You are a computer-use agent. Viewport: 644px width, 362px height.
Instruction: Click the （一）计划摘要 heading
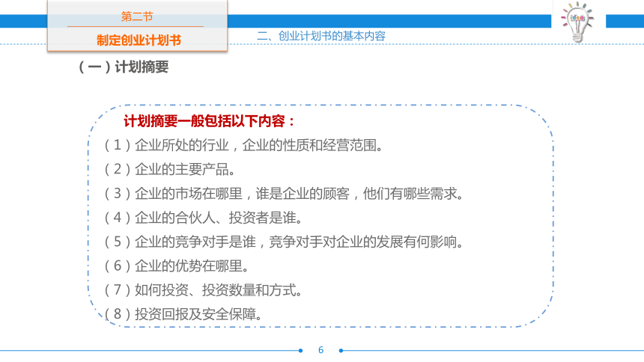point(124,67)
